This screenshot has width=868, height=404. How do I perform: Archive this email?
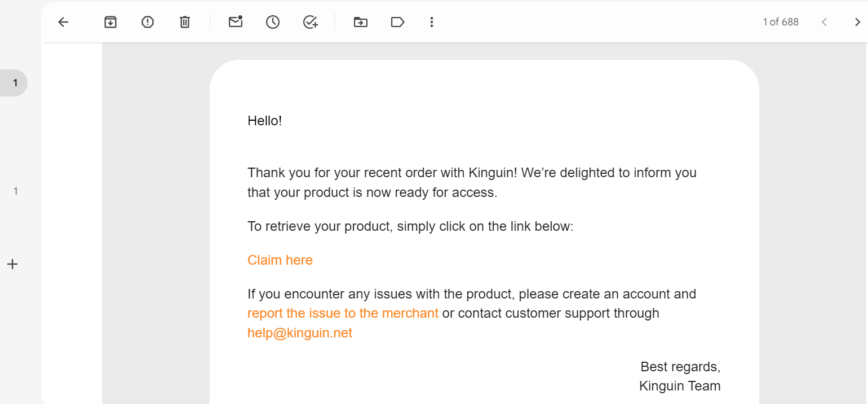(x=110, y=22)
